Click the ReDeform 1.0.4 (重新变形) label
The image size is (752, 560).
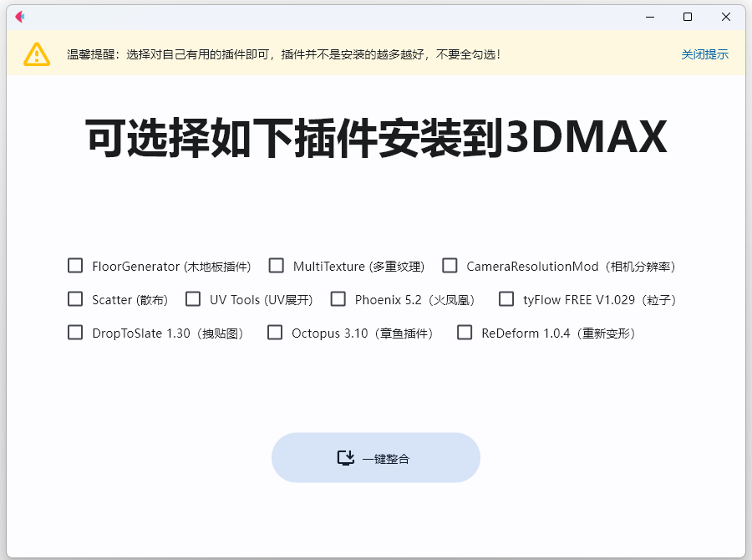[x=559, y=333]
